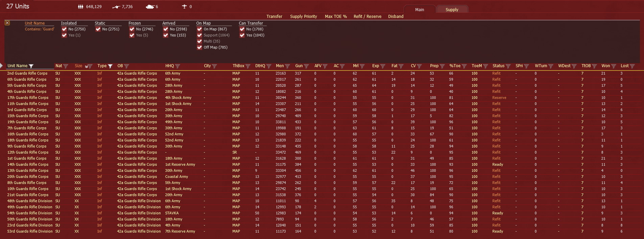Viewport: 644px width, 239px height.
Task: Click the CV column filter funnel
Action: (x=420, y=66)
